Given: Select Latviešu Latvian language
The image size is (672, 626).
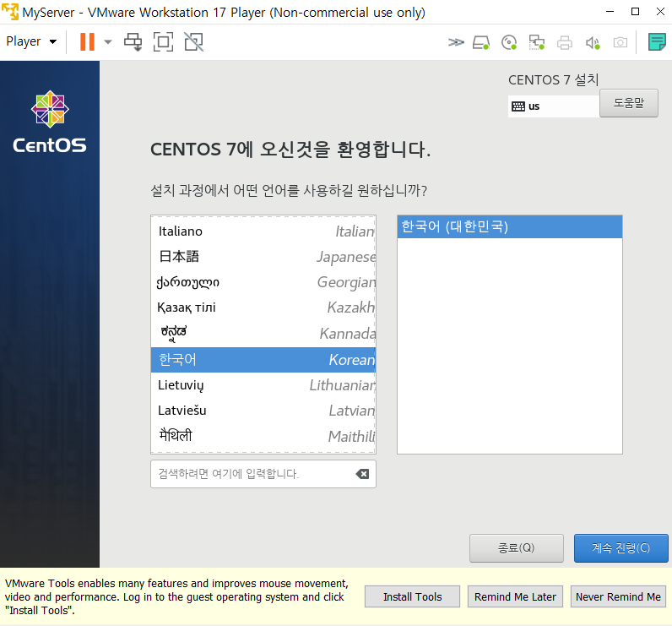Looking at the screenshot, I should (263, 411).
